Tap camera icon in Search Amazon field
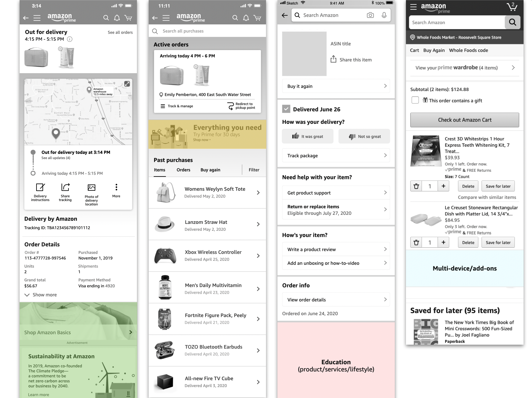The image size is (532, 398). click(370, 15)
